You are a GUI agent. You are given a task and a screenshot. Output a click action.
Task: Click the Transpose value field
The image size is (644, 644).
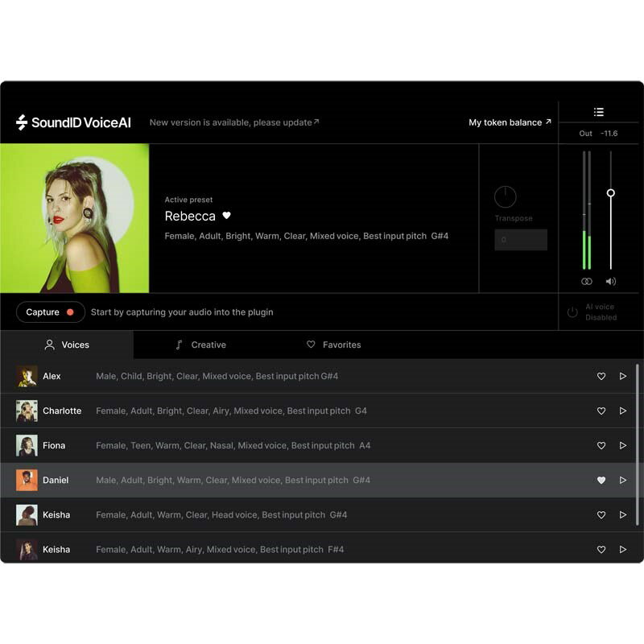521,240
